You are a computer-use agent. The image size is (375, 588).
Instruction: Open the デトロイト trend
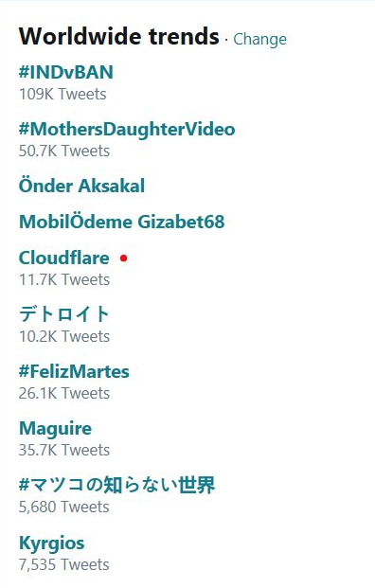pyautogui.click(x=64, y=314)
